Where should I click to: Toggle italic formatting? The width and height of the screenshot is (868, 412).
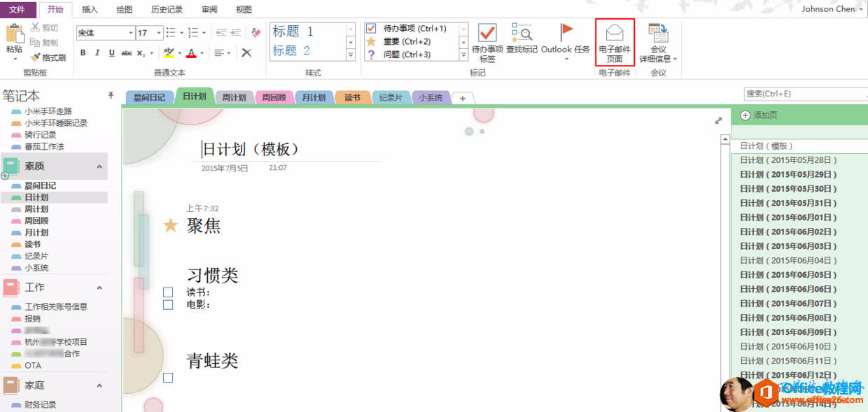[97, 52]
